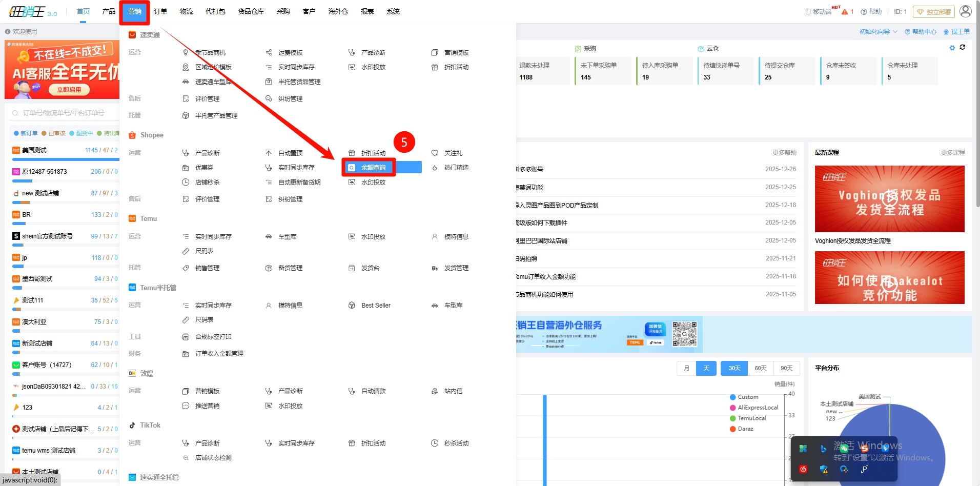The height and width of the screenshot is (486, 980).
Task: Open the 更多课程 link
Action: click(952, 153)
